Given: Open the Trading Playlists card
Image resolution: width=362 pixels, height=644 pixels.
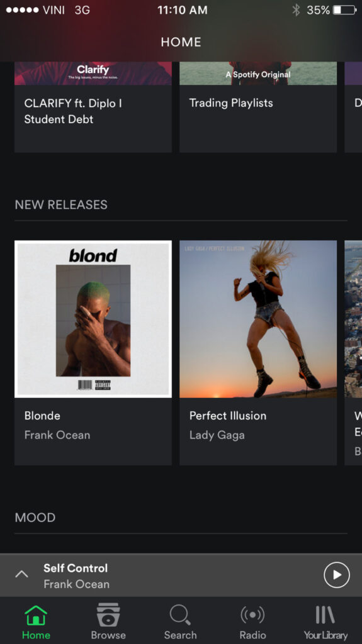Looking at the screenshot, I should pos(258,107).
